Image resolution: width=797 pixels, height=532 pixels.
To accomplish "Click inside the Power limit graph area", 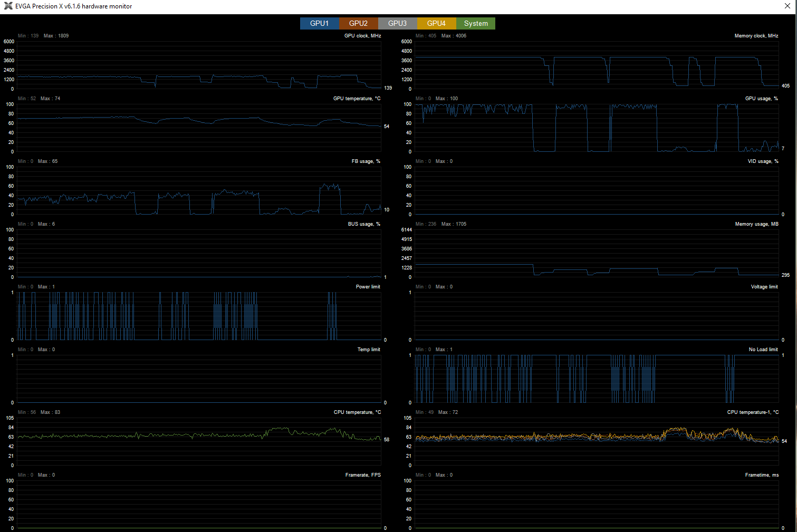I will [199, 316].
